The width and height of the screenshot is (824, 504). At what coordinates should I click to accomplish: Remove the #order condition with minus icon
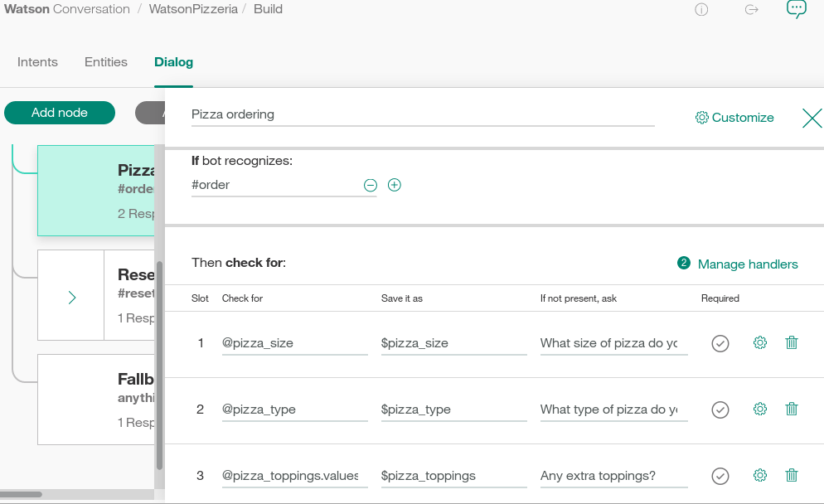(x=371, y=186)
